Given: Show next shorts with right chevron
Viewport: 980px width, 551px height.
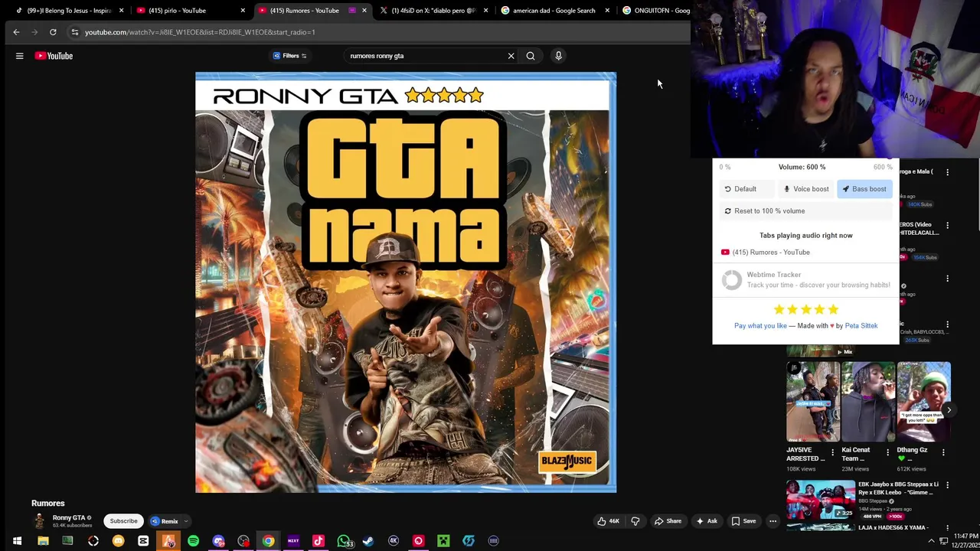Looking at the screenshot, I should (949, 410).
